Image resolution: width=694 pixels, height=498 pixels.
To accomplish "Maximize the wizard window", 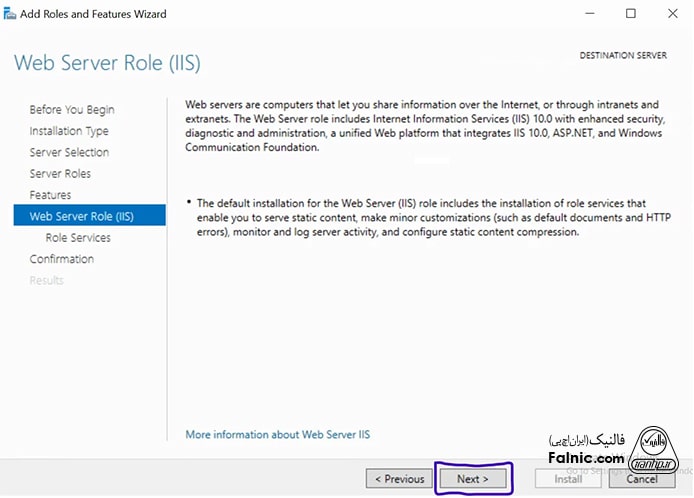I will [x=631, y=14].
